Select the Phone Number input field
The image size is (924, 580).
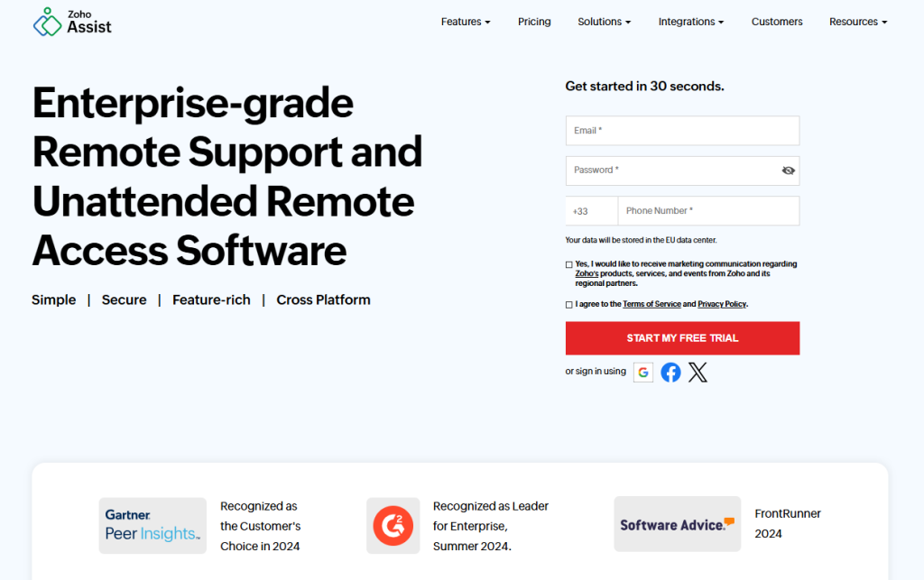pos(709,211)
